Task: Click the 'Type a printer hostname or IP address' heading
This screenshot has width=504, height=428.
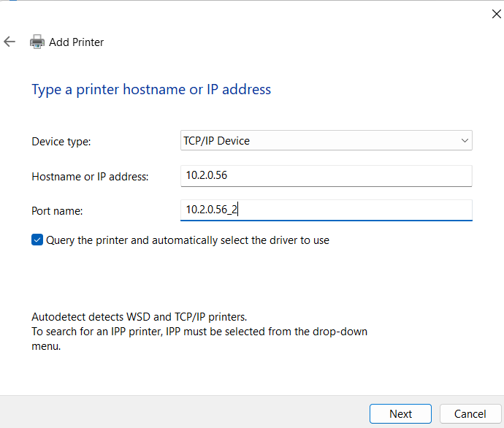Action: coord(151,90)
